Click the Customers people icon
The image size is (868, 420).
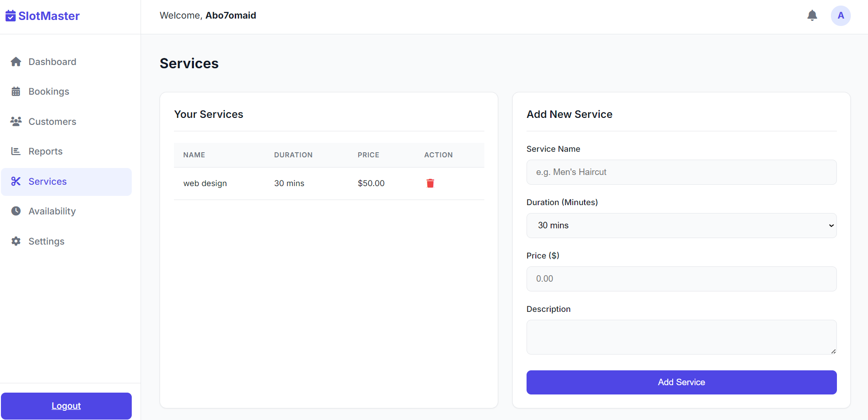pyautogui.click(x=16, y=122)
